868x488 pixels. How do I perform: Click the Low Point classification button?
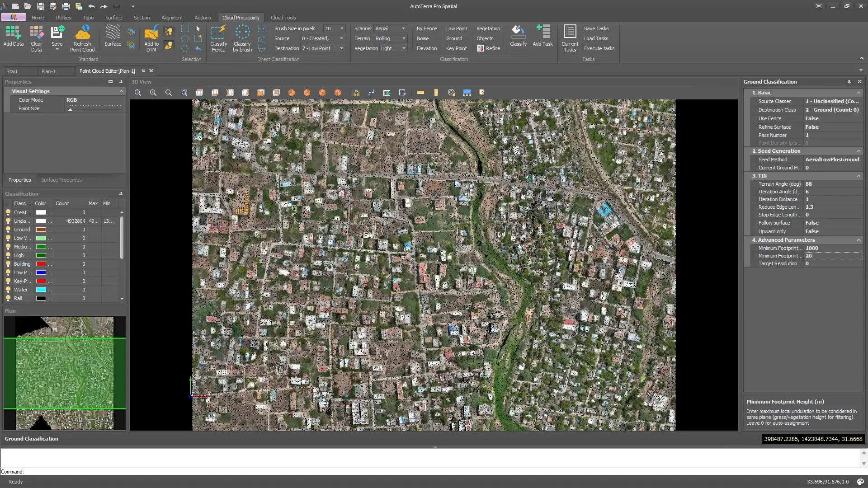(x=457, y=28)
